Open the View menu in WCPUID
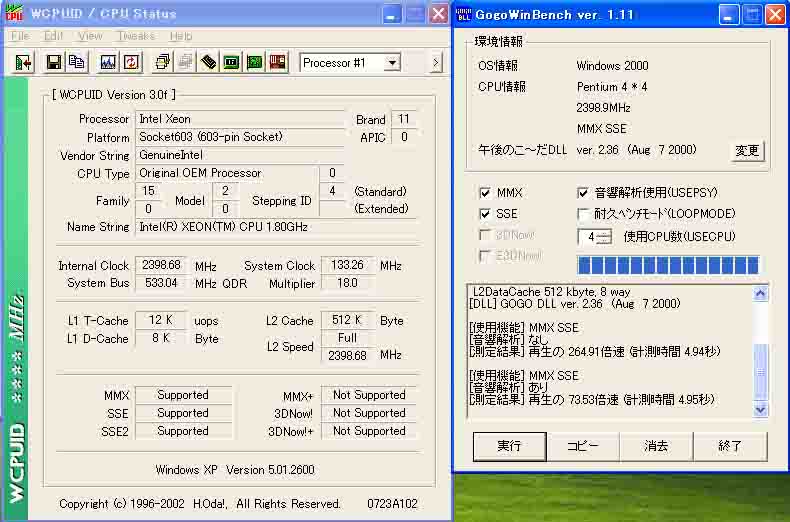 pyautogui.click(x=90, y=36)
